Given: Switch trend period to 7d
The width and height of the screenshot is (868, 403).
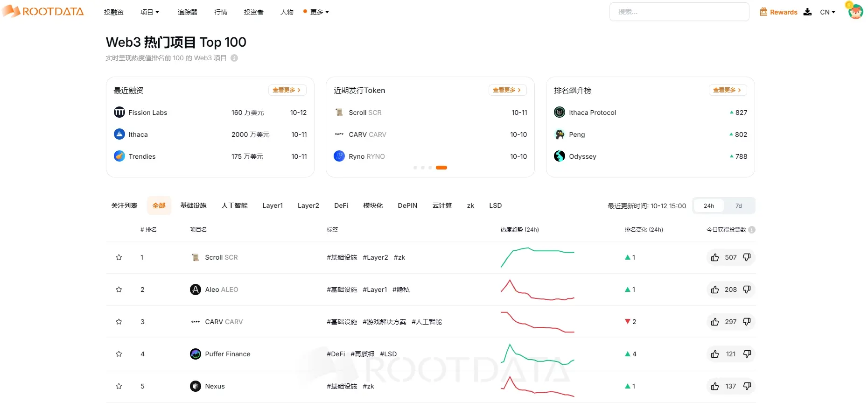Looking at the screenshot, I should point(738,206).
